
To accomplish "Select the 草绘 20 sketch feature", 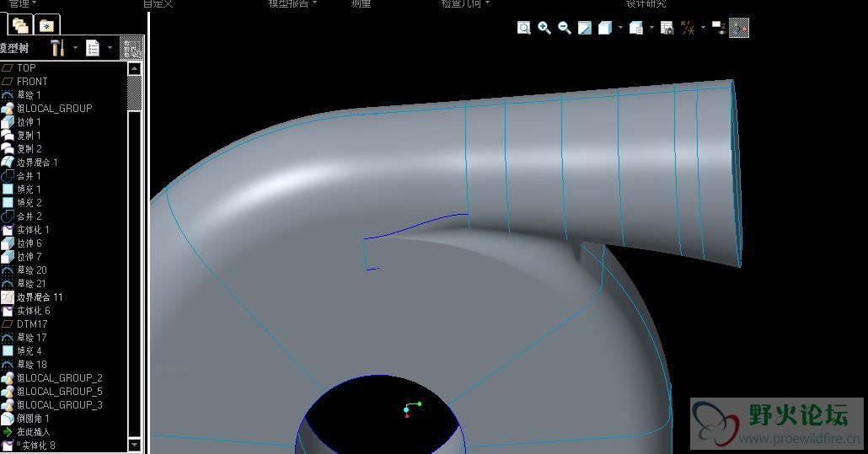I will tap(24, 270).
